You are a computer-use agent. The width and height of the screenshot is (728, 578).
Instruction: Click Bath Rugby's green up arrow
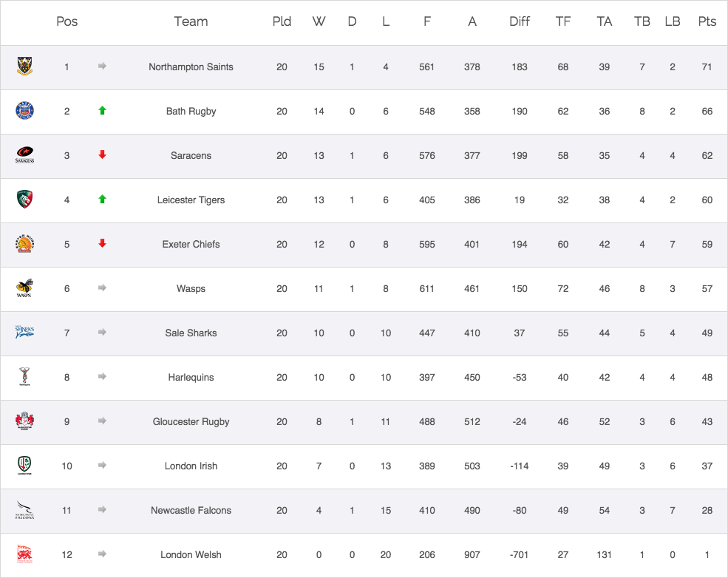(x=102, y=111)
